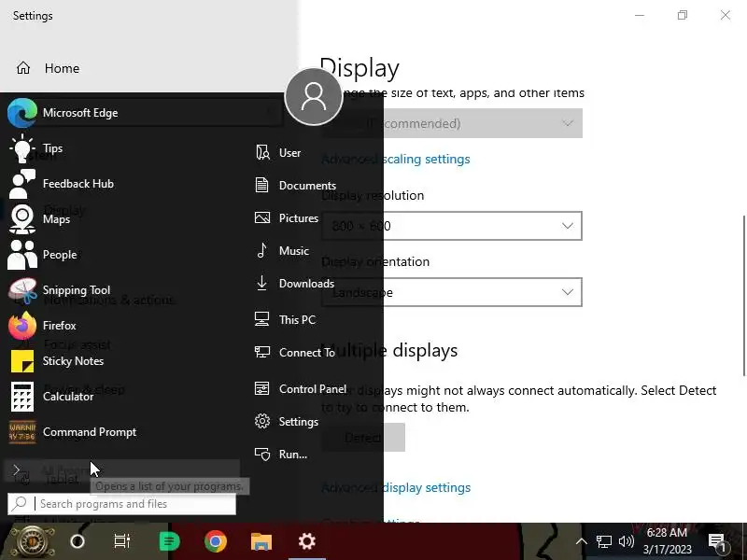Open the Run... dialog

(281, 455)
